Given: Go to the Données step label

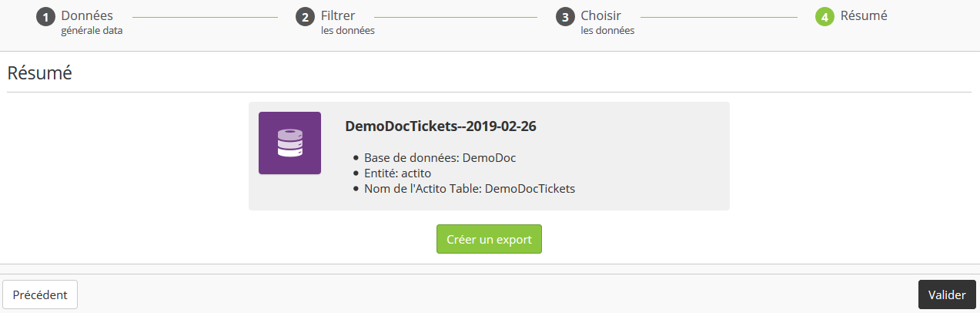Looking at the screenshot, I should (87, 15).
